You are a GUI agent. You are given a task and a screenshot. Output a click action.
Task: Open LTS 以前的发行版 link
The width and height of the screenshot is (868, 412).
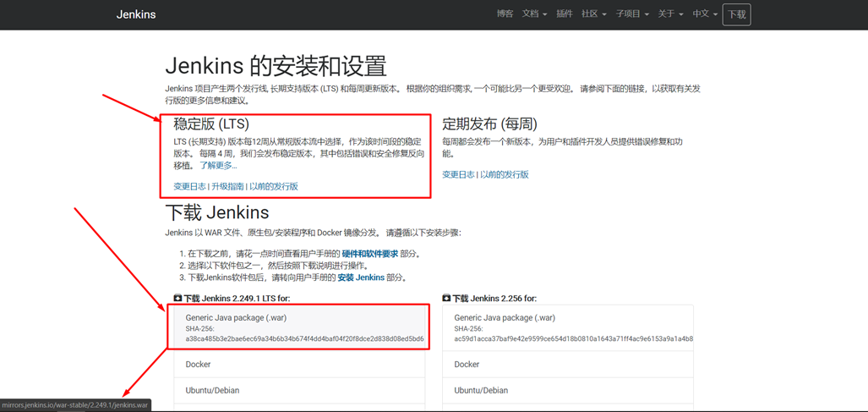274,187
